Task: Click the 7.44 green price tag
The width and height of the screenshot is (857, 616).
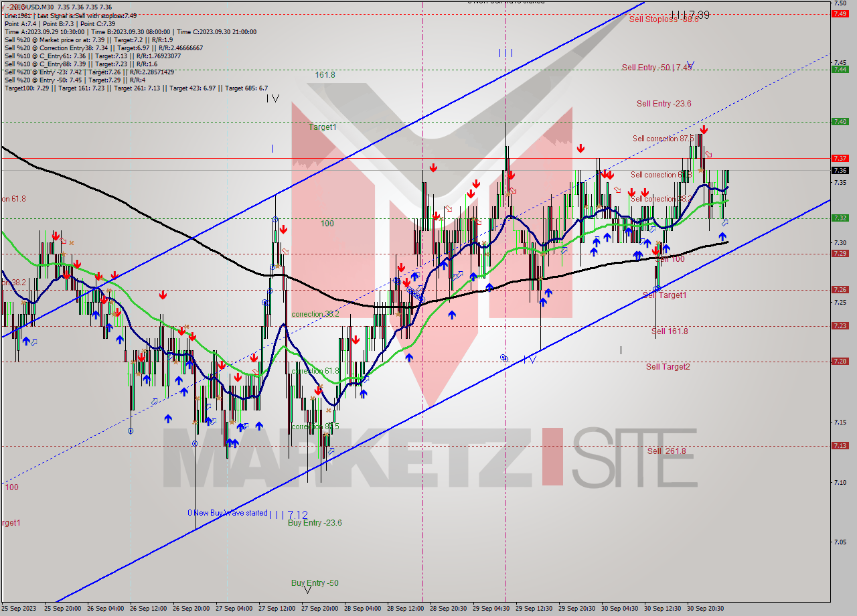Action: click(840, 69)
